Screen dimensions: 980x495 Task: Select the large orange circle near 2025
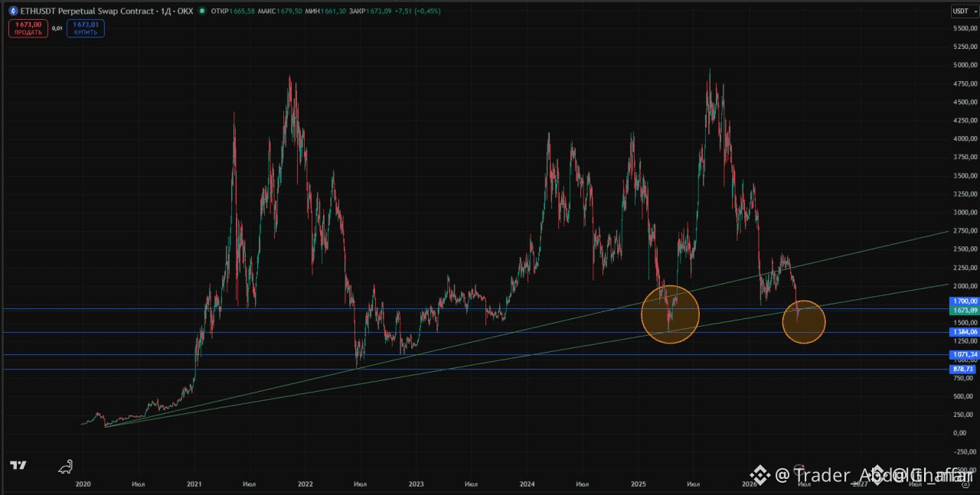point(670,314)
